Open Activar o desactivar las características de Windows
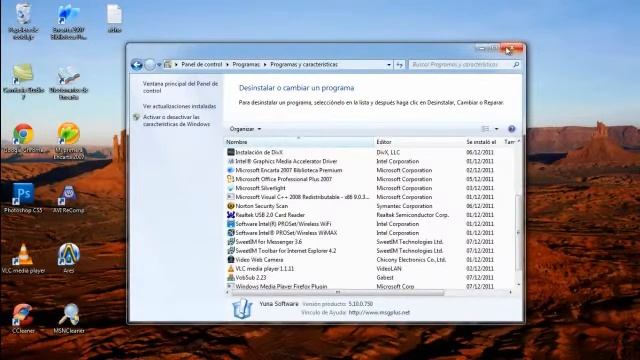Screen dimensions: 640x360 [x=176, y=120]
